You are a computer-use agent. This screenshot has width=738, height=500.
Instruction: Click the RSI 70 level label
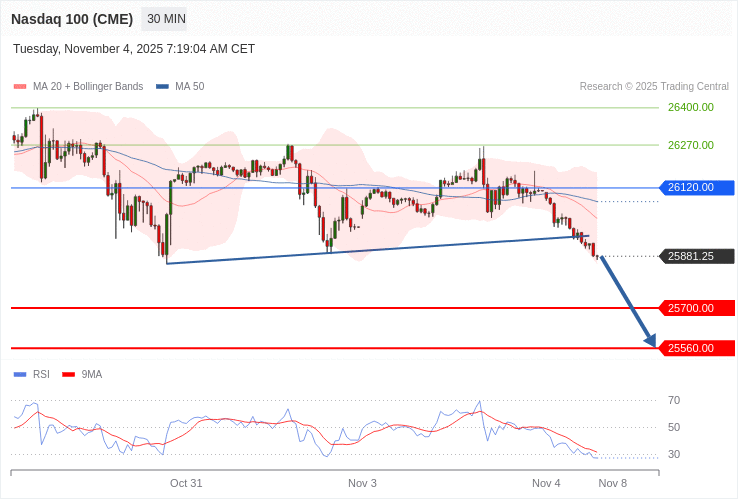(674, 400)
